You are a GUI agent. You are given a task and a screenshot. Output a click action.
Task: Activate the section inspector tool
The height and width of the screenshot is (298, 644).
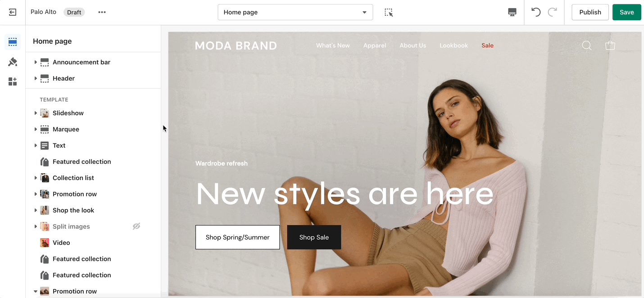(389, 13)
